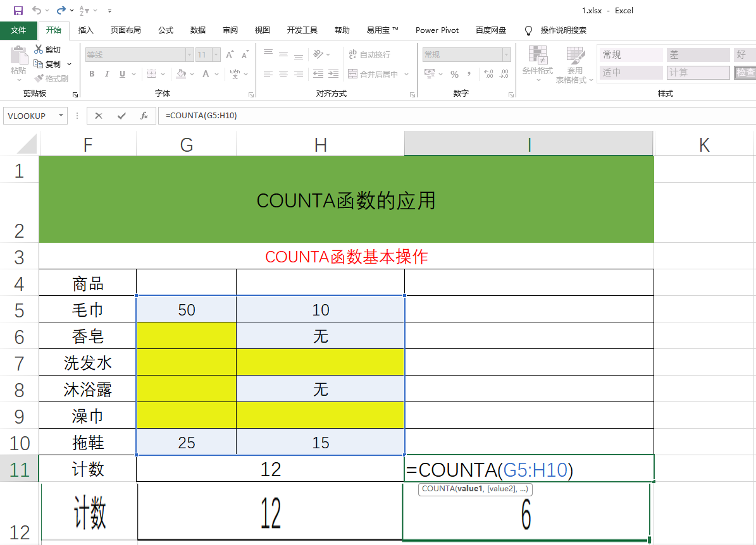Switch to the 公式 Formulas tab

coord(165,30)
